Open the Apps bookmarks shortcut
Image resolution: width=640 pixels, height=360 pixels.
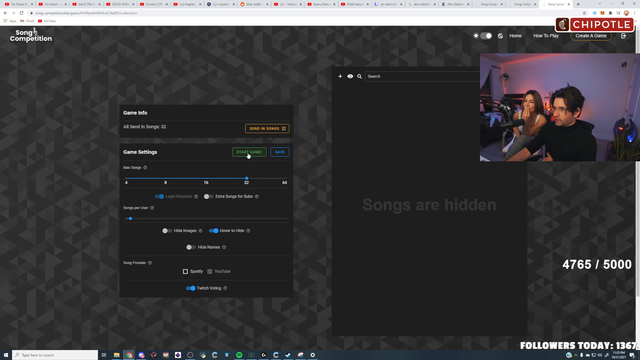pyautogui.click(x=10, y=21)
